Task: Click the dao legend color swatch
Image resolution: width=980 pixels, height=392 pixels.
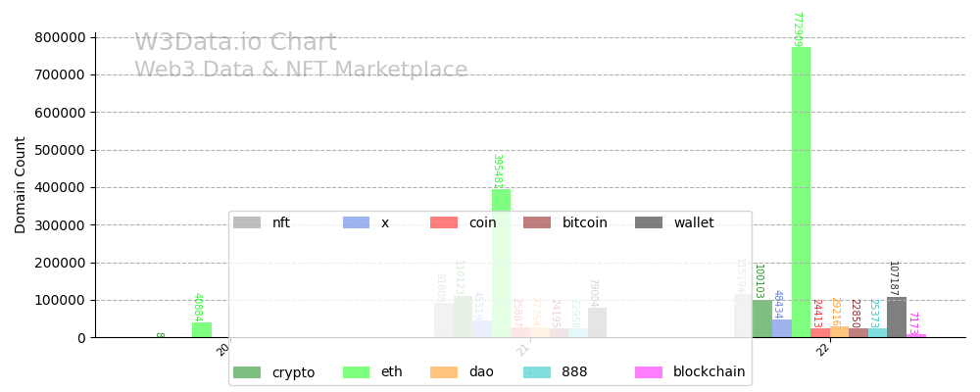Action: pyautogui.click(x=444, y=372)
